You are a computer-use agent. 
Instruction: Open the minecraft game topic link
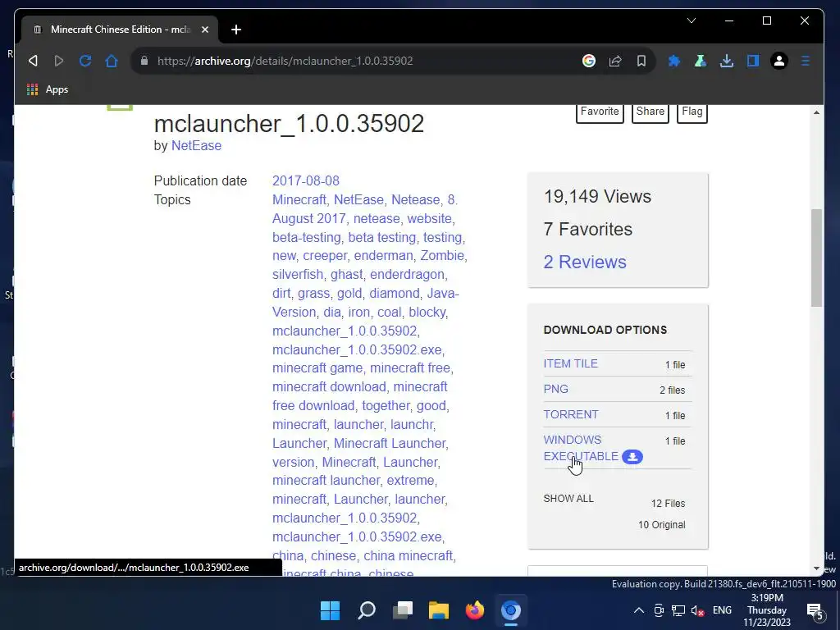(317, 368)
